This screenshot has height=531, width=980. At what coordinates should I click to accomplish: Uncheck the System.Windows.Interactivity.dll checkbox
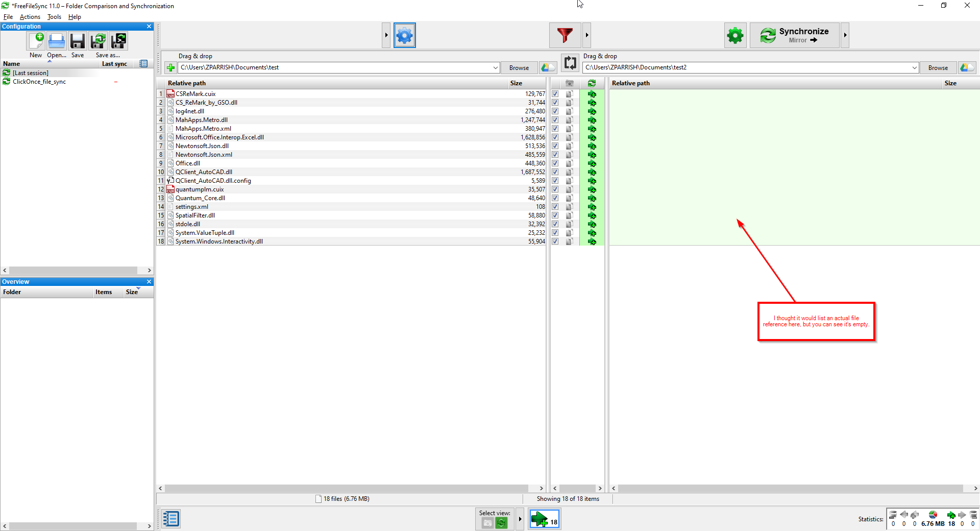click(x=555, y=242)
